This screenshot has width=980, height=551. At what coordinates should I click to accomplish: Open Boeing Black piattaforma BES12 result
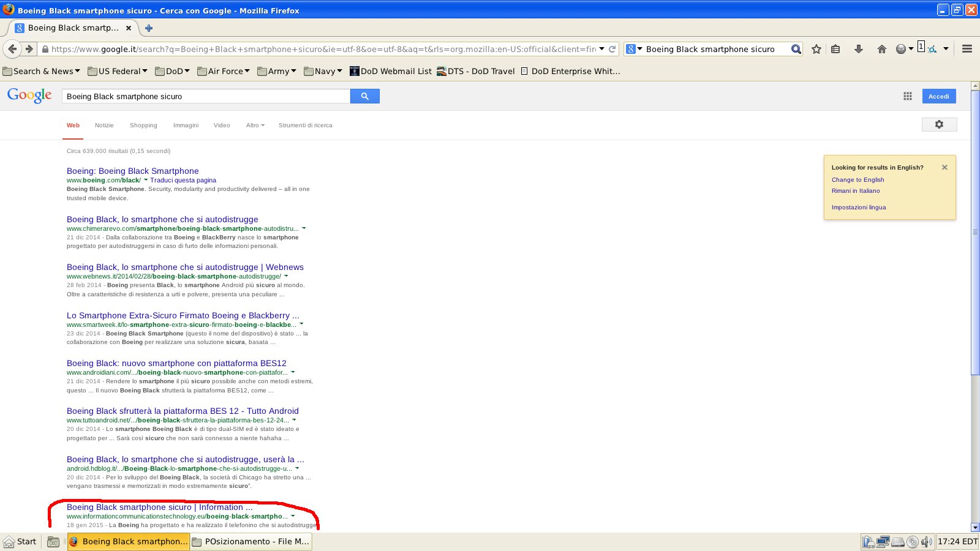coord(176,363)
